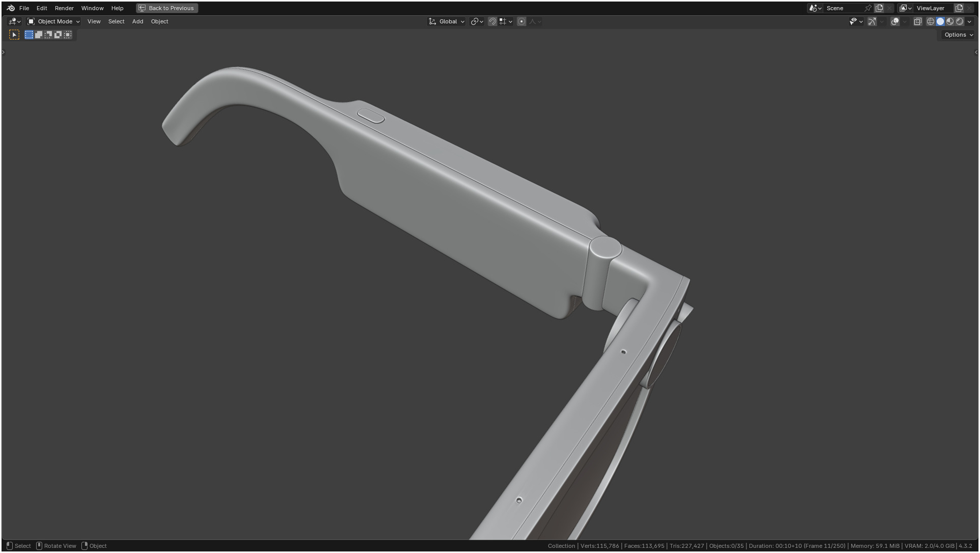Create a new scene with the duplicate icon
Viewport: 980px width, 553px height.
879,8
